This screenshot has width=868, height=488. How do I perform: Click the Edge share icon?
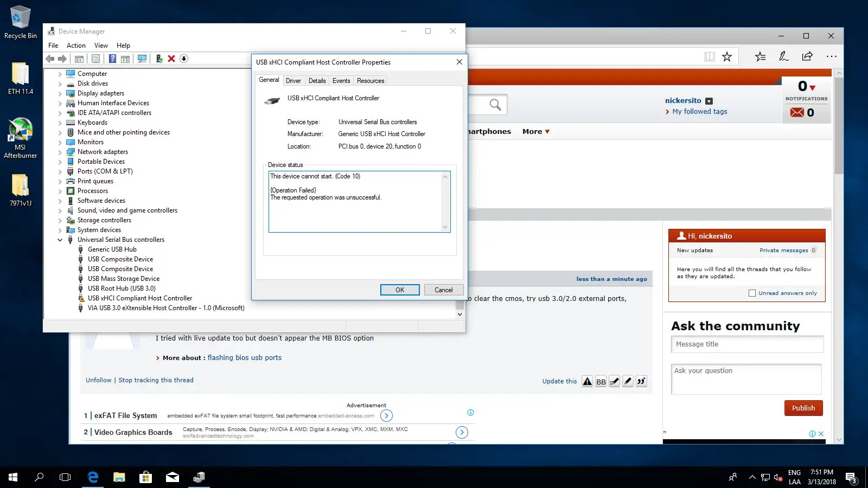coord(807,56)
